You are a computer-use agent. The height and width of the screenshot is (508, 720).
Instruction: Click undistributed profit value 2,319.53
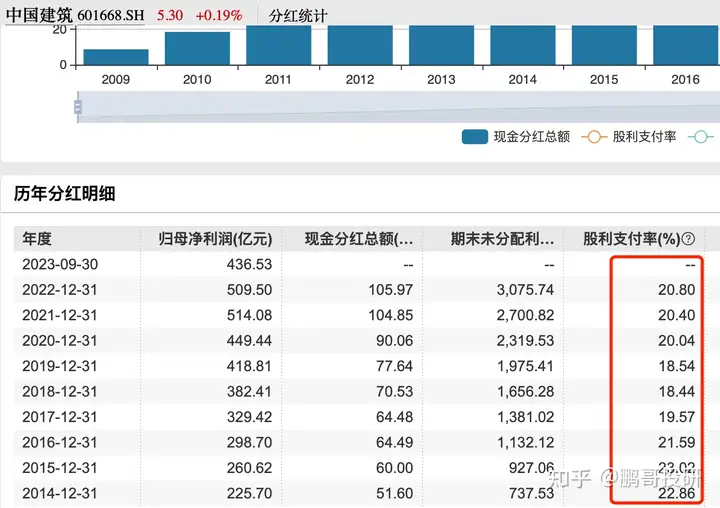tap(525, 341)
